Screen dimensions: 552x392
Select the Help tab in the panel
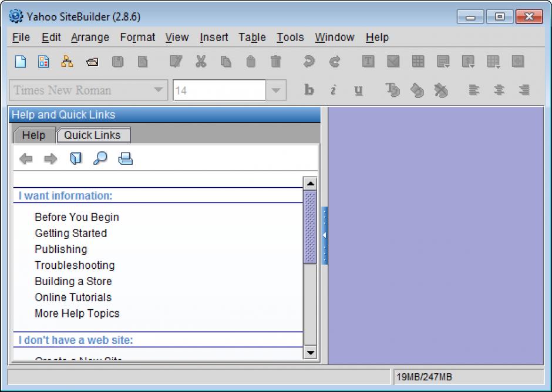click(x=34, y=135)
